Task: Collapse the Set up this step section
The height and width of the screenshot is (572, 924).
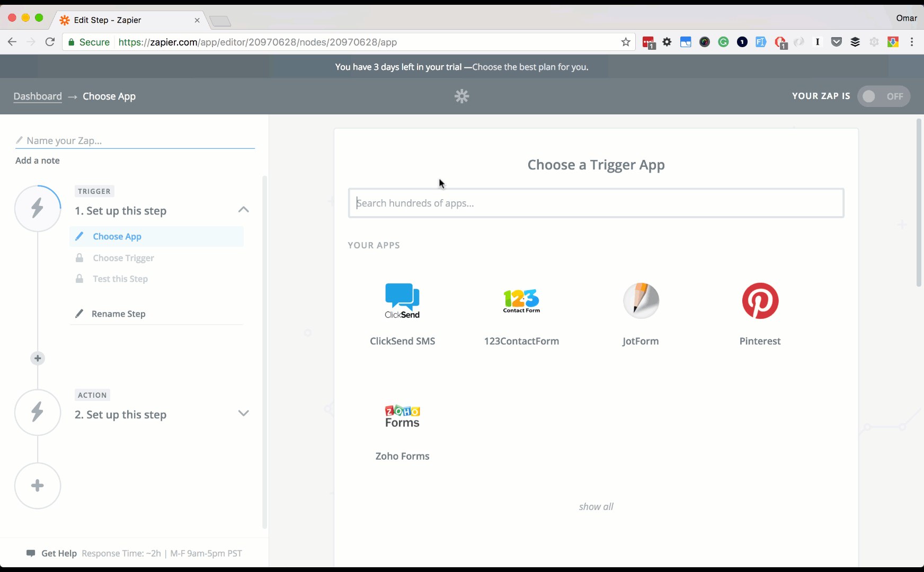Action: (x=243, y=209)
